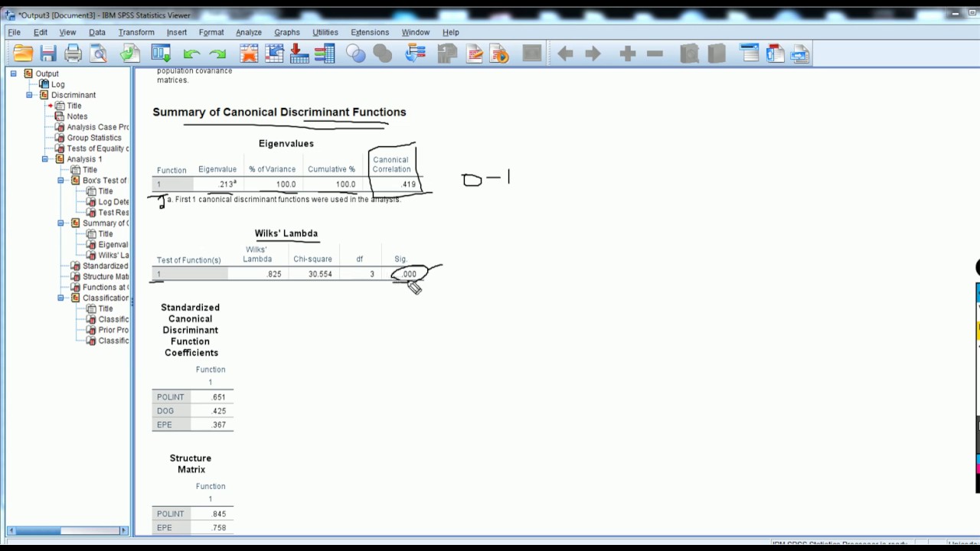Click the Go to Case toolbar icon

275,54
